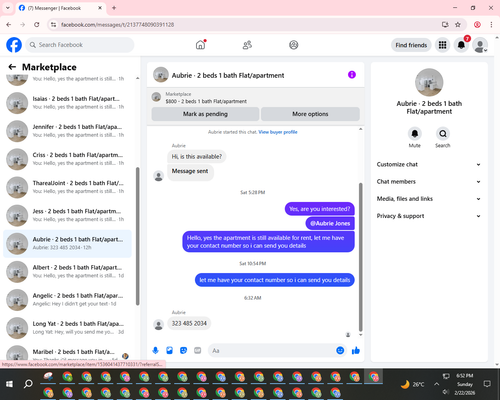The height and width of the screenshot is (400, 500).
Task: Open View buyer profile link
Action: coord(278,132)
